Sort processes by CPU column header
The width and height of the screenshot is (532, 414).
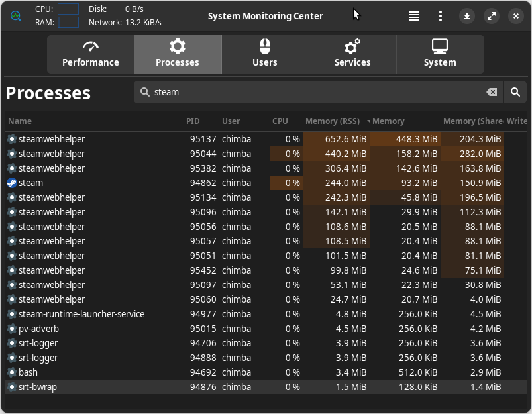280,121
